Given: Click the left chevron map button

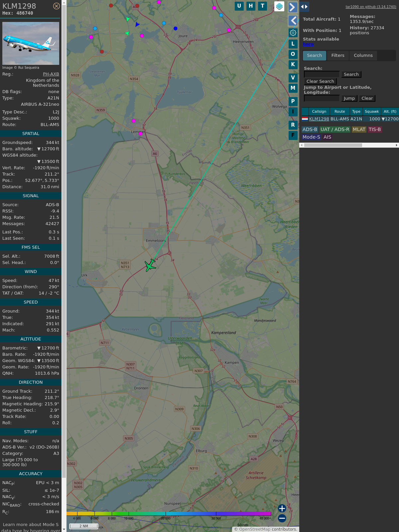Looking at the screenshot, I should point(293,21).
